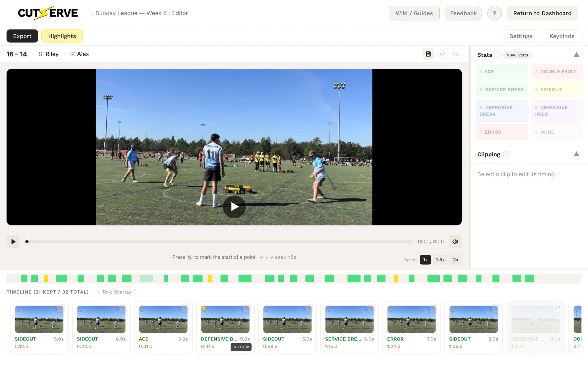
Task: Open the question mark help button
Action: click(x=494, y=13)
